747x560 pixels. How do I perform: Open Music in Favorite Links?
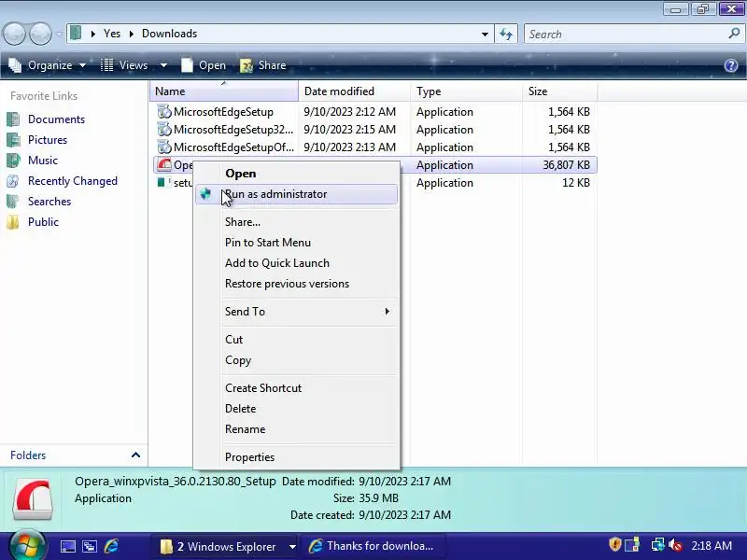pos(42,160)
